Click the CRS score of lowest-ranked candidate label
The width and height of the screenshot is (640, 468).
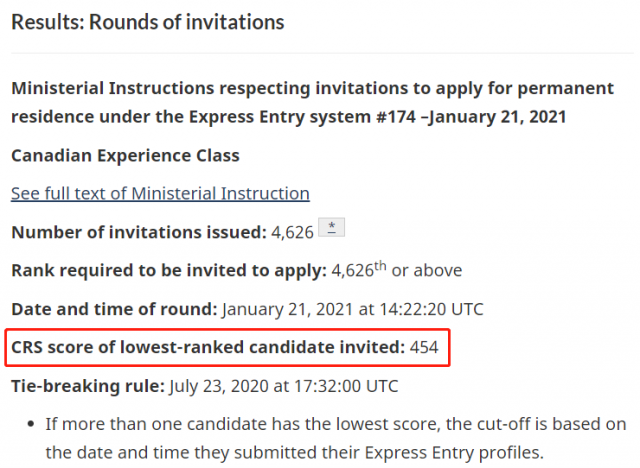click(208, 348)
